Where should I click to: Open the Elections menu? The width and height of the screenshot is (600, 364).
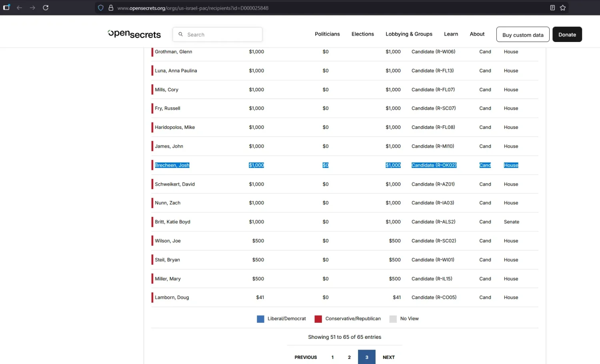(362, 34)
